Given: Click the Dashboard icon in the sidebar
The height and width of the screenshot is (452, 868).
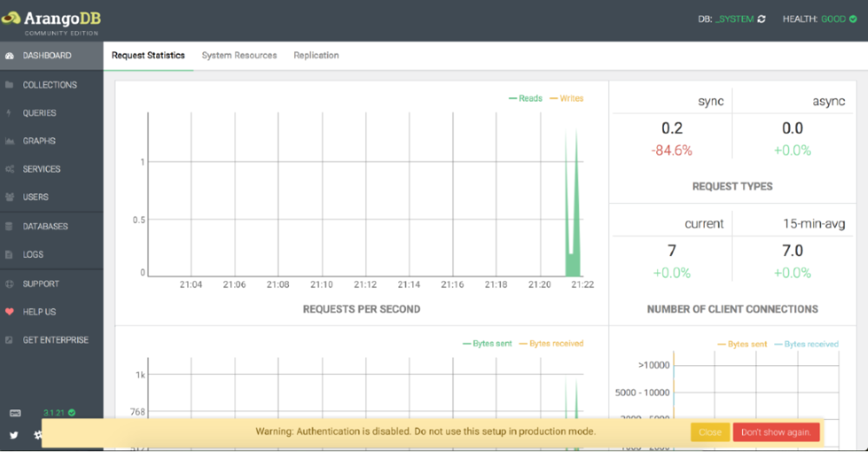Looking at the screenshot, I should [x=9, y=56].
